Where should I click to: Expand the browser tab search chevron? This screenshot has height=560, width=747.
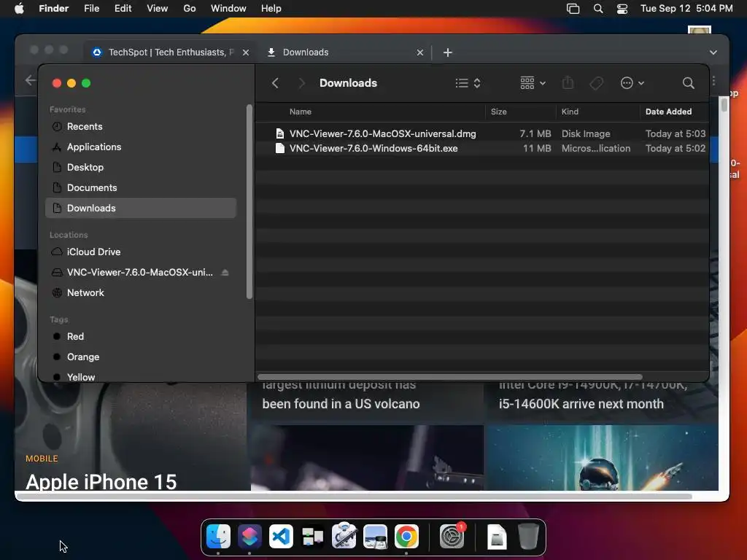pyautogui.click(x=713, y=52)
